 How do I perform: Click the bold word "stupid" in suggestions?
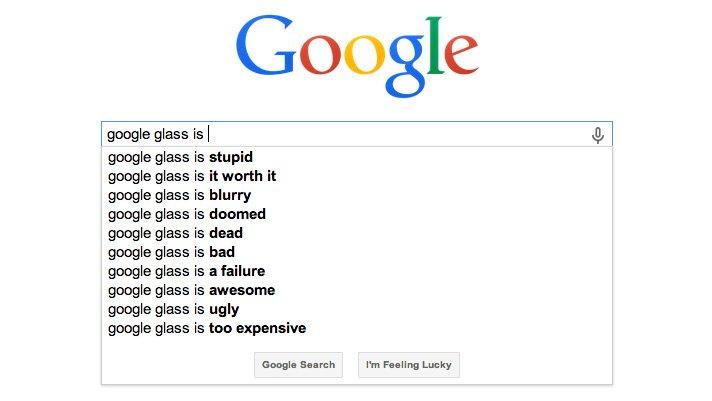coord(231,157)
